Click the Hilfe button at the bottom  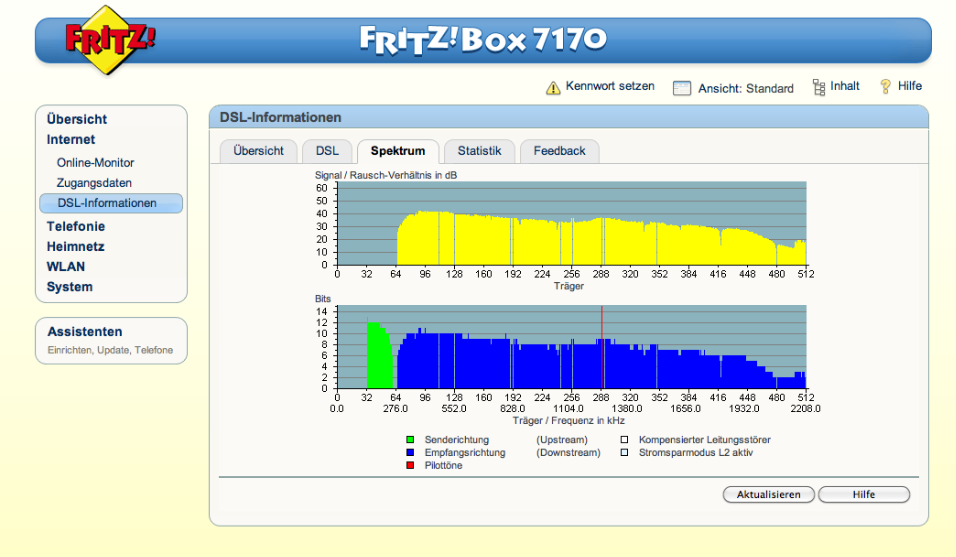point(863,494)
